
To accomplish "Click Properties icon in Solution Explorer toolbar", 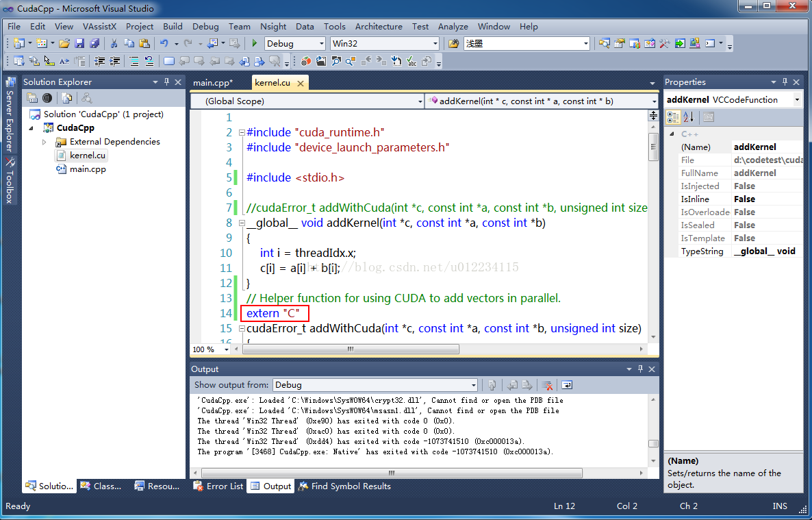I will point(32,97).
